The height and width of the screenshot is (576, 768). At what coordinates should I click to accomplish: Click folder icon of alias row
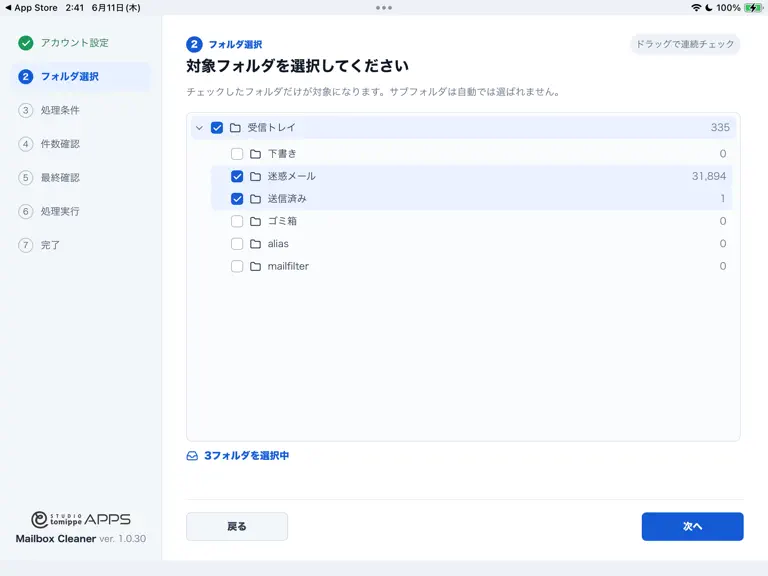click(255, 244)
